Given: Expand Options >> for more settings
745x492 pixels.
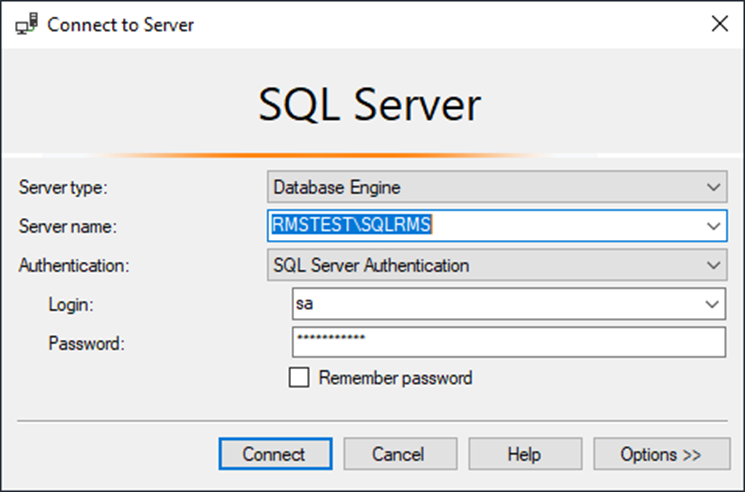Looking at the screenshot, I should click(662, 454).
